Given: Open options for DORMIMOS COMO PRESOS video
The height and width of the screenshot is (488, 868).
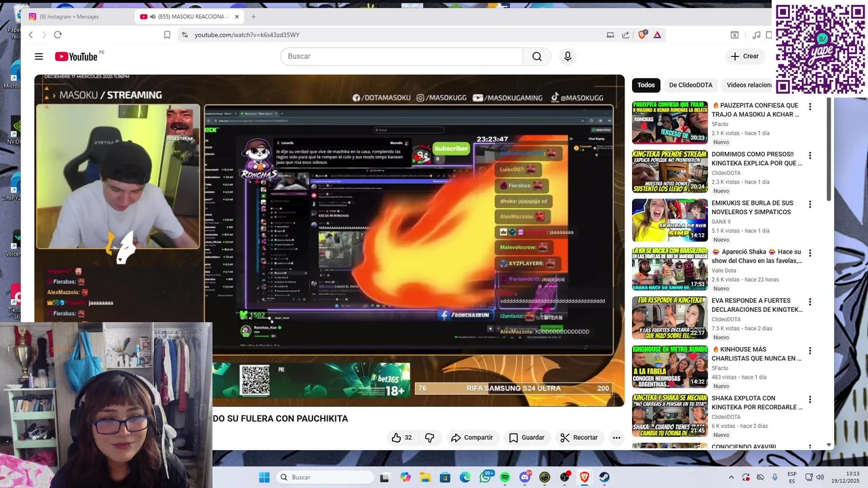Looking at the screenshot, I should (x=810, y=155).
